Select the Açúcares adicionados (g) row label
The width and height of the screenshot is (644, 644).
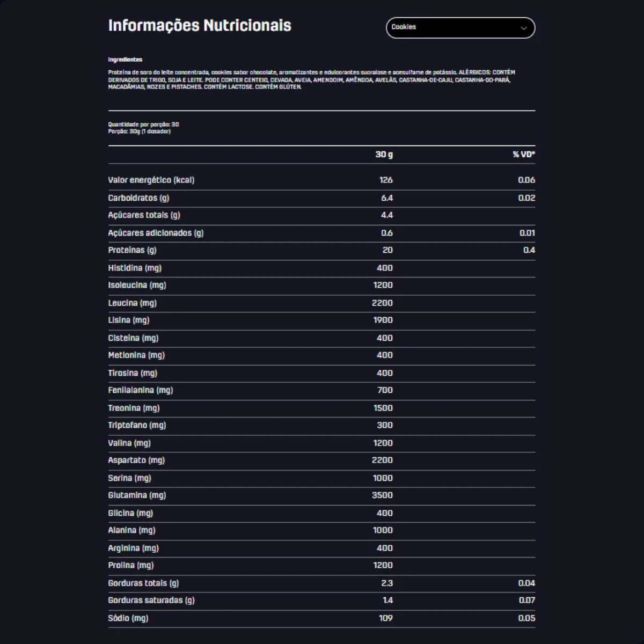pos(156,233)
